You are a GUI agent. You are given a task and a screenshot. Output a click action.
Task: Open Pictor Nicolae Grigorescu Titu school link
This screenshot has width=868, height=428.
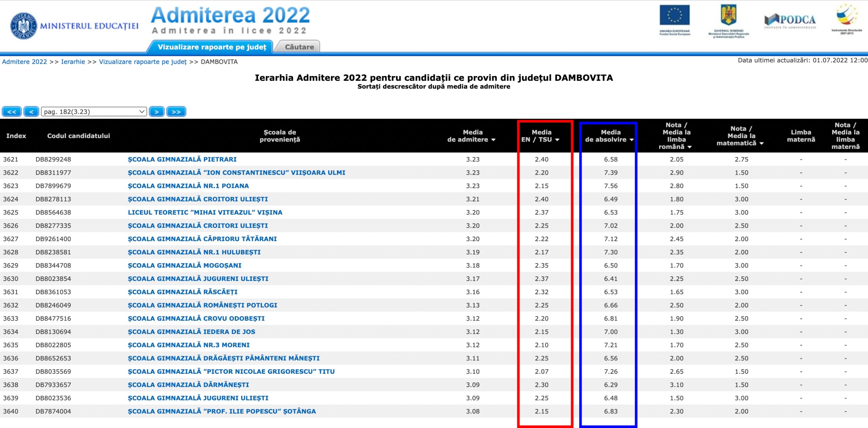(x=231, y=371)
